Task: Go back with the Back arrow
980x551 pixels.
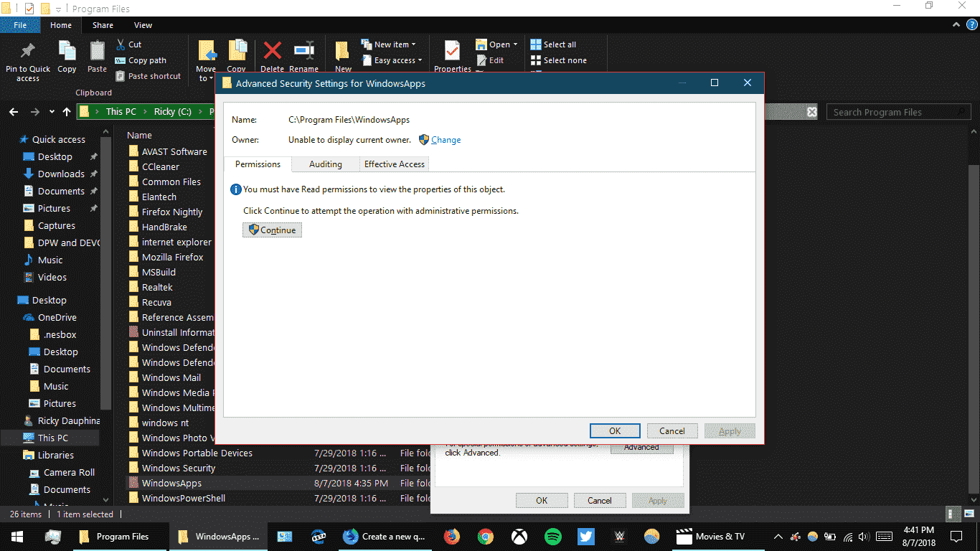Action: pyautogui.click(x=13, y=112)
